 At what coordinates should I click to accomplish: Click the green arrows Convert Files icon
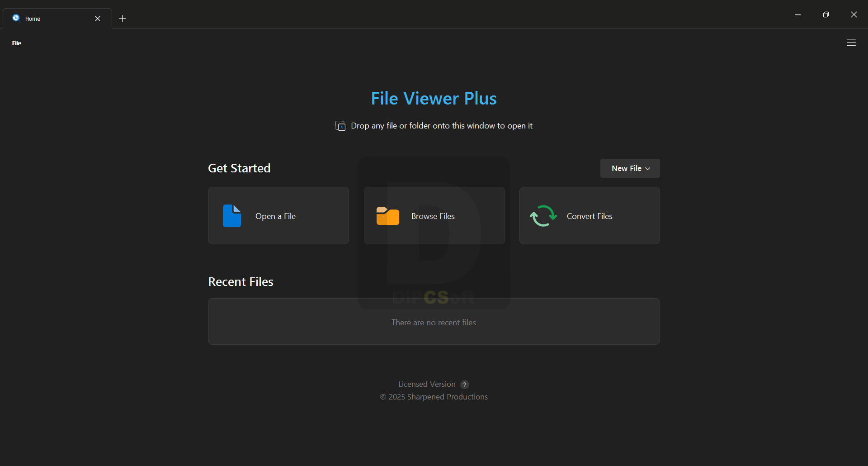[543, 216]
